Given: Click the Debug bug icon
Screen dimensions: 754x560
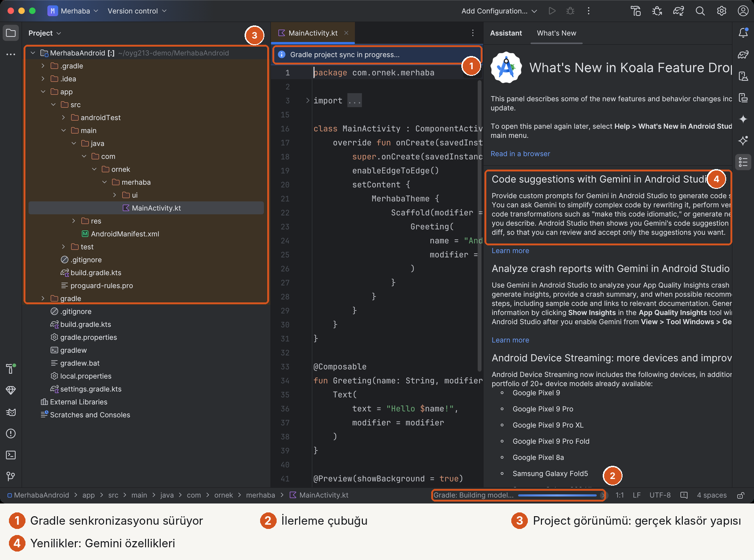Looking at the screenshot, I should [570, 11].
